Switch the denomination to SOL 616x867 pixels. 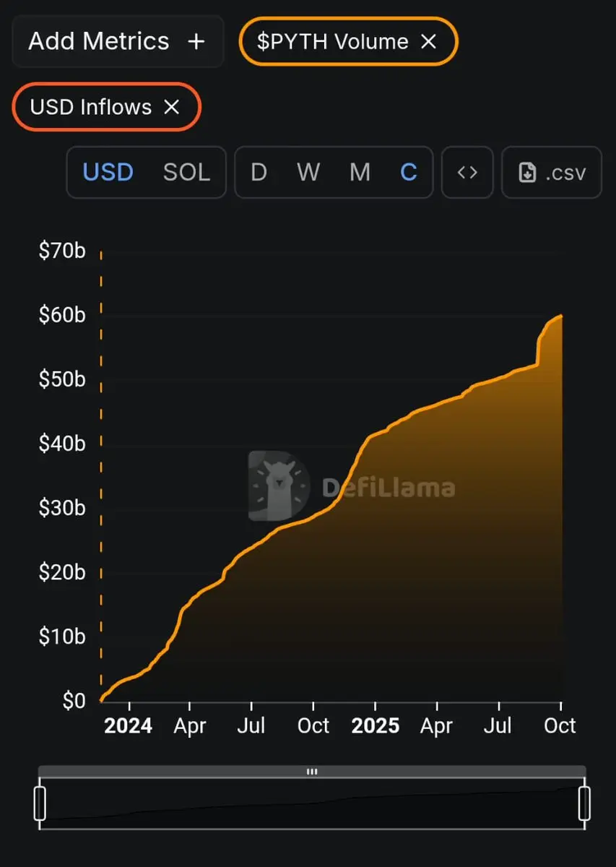pos(186,173)
